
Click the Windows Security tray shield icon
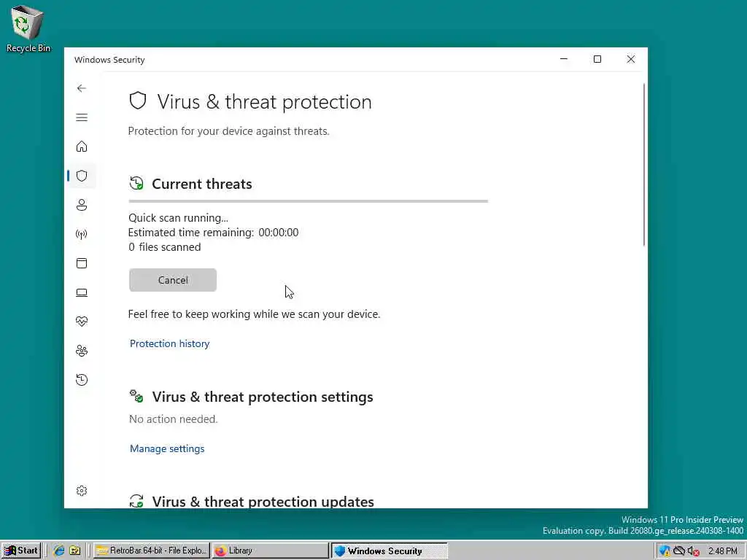click(664, 551)
